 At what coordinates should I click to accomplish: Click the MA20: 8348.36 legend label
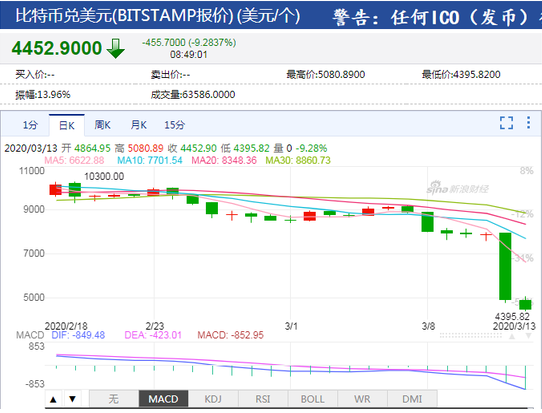click(224, 160)
